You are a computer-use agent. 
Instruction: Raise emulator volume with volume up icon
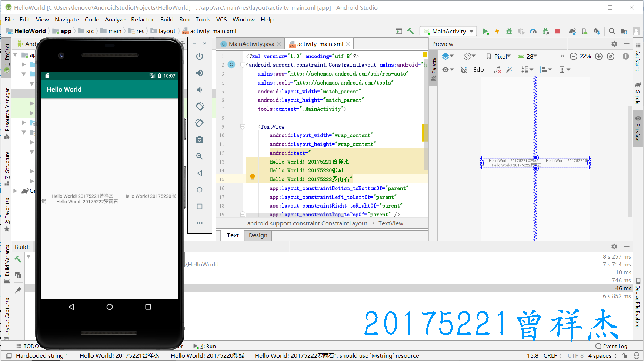pyautogui.click(x=200, y=73)
